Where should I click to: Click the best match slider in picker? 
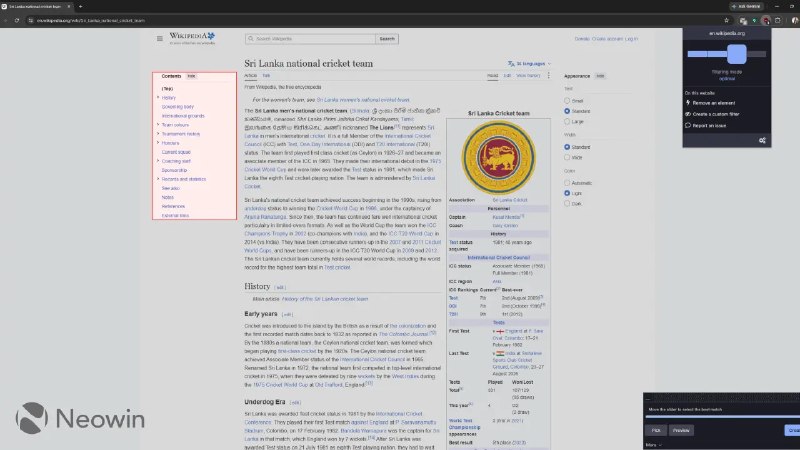pyautogui.click(x=722, y=416)
